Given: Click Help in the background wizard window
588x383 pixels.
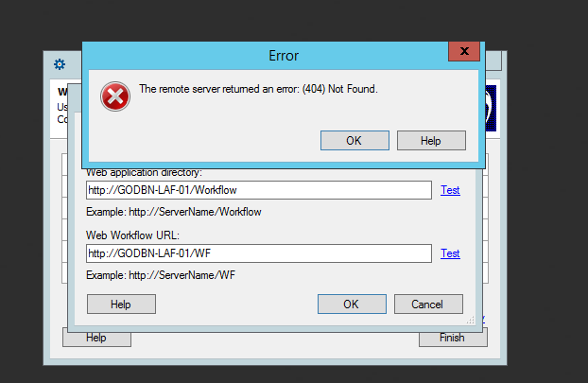Looking at the screenshot, I should coord(96,339).
